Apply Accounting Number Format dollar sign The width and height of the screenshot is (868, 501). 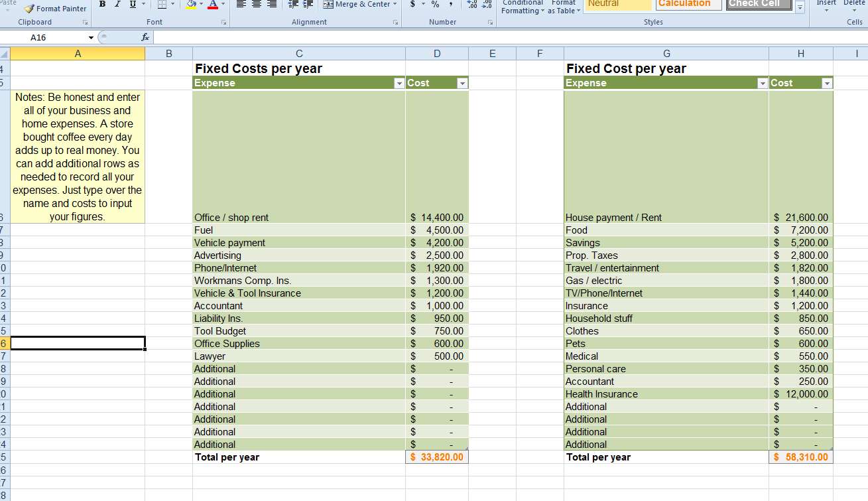(x=412, y=4)
